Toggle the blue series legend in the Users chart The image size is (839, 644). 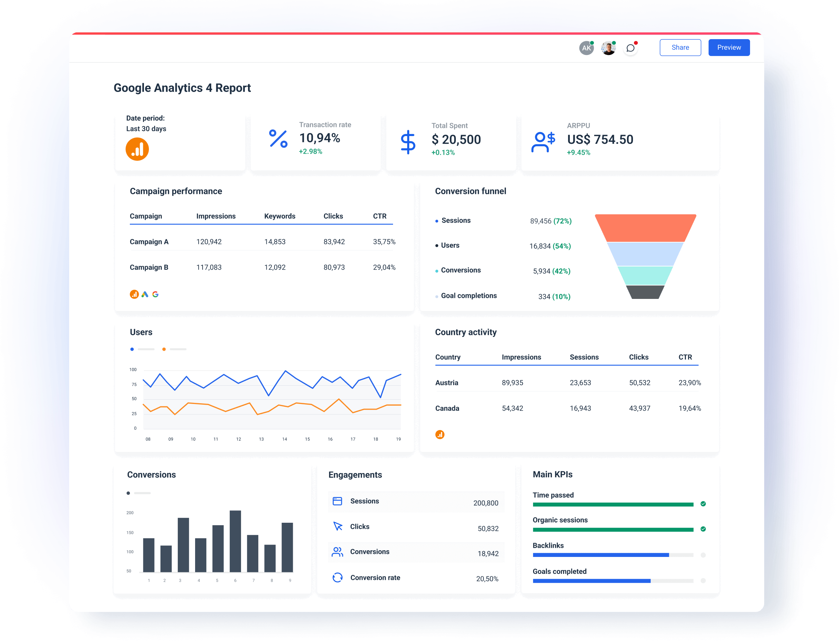click(x=132, y=349)
